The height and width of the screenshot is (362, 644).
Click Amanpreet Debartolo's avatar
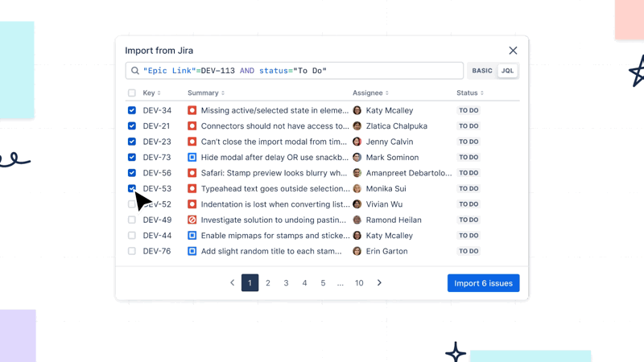357,173
